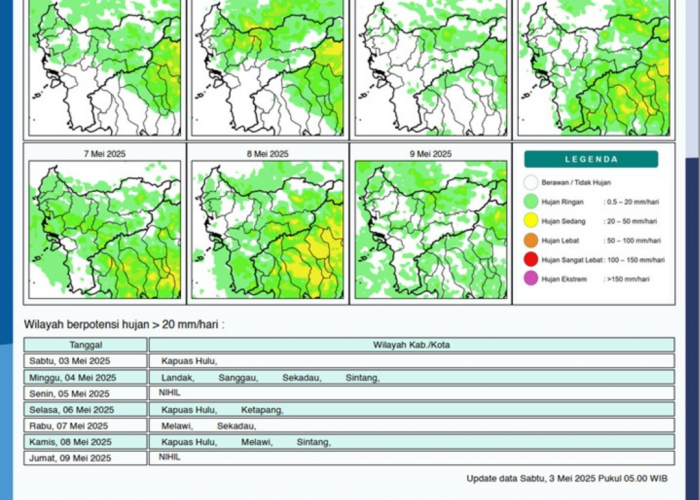700x500 pixels.
Task: Click the '100 – 150 mm/hari' value
Action: click(635, 260)
